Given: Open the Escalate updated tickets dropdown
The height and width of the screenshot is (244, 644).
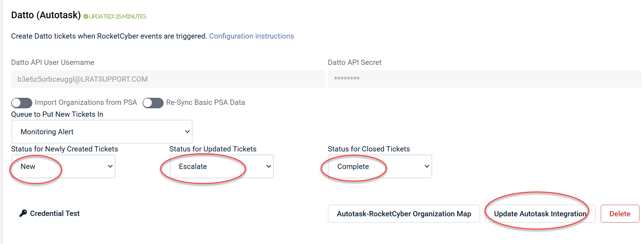Looking at the screenshot, I should 221,167.
